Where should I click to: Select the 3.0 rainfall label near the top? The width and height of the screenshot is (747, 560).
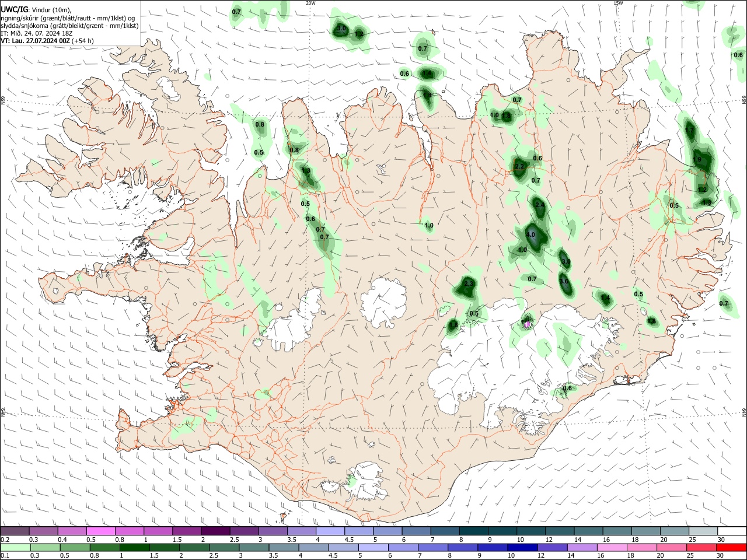(342, 29)
